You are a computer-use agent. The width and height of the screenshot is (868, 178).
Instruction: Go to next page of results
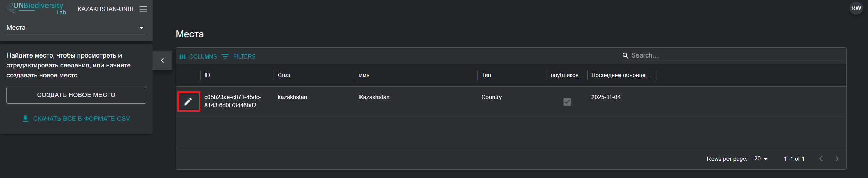[837, 159]
